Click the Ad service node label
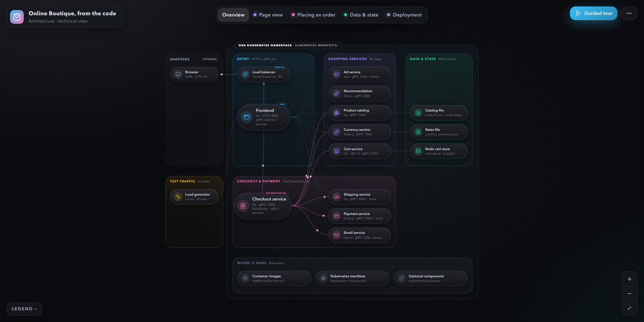Screen dimensions: 644x322 [x=352, y=72]
